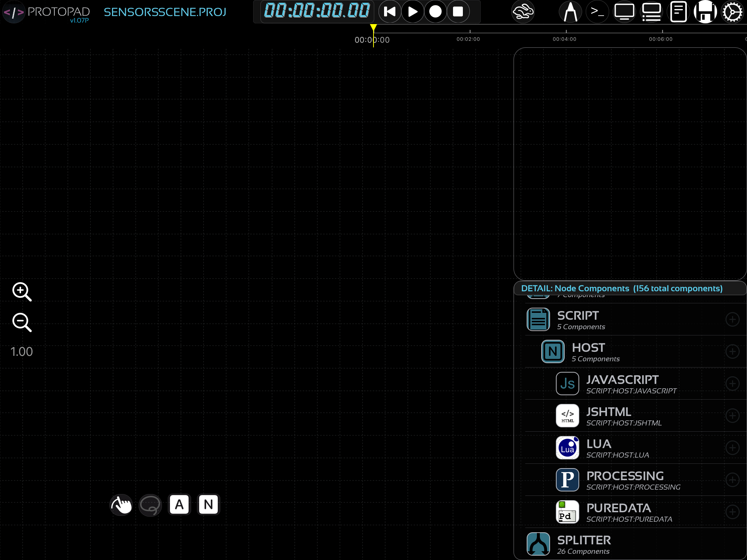Open the stacked list view icon

651,12
